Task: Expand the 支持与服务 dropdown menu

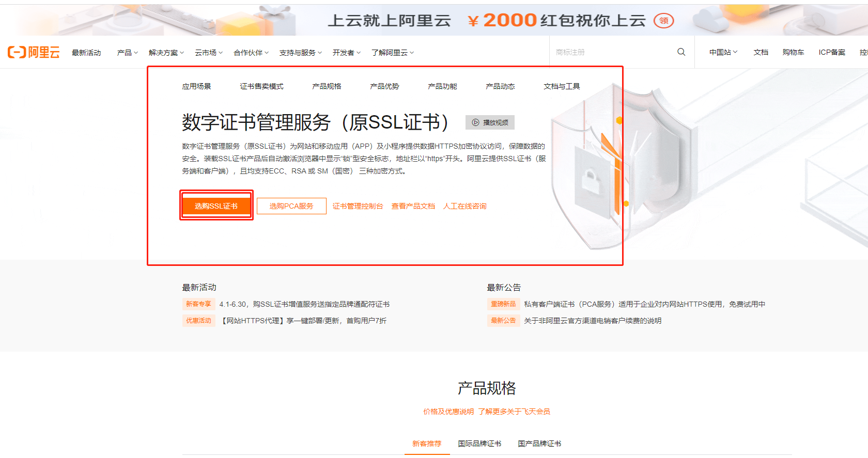Action: pos(301,53)
